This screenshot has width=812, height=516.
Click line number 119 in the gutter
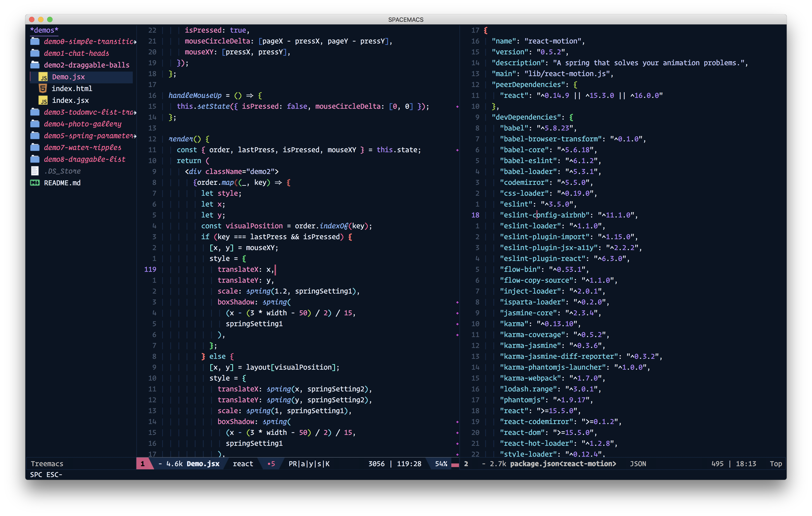coord(150,269)
